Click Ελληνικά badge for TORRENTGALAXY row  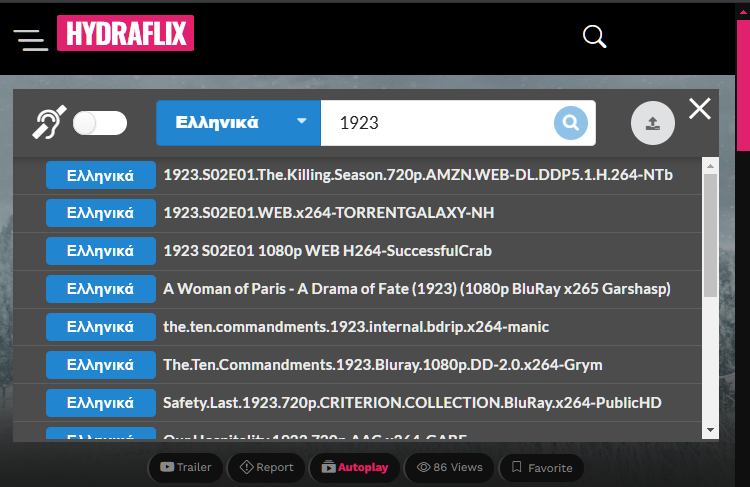coord(101,213)
